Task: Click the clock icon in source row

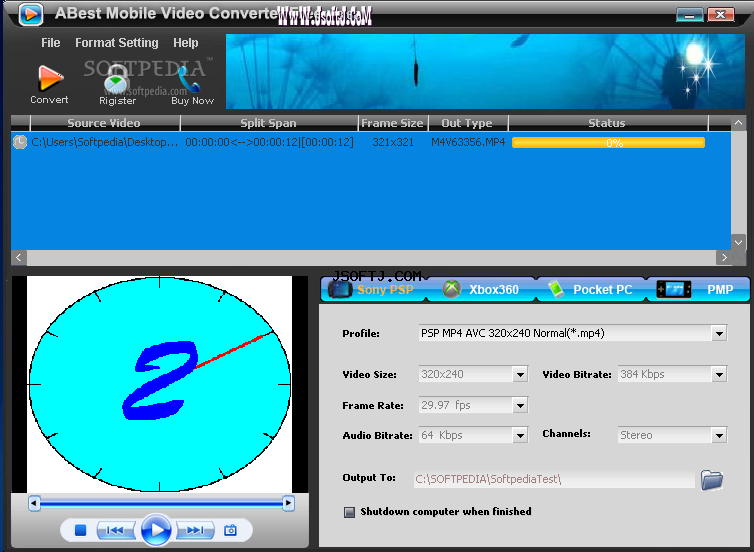Action: point(20,142)
